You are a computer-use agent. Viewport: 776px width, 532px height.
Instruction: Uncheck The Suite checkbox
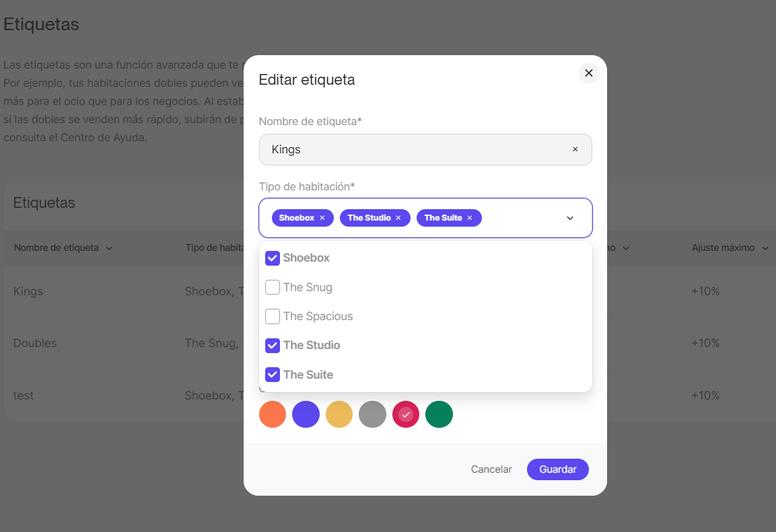[x=273, y=375]
